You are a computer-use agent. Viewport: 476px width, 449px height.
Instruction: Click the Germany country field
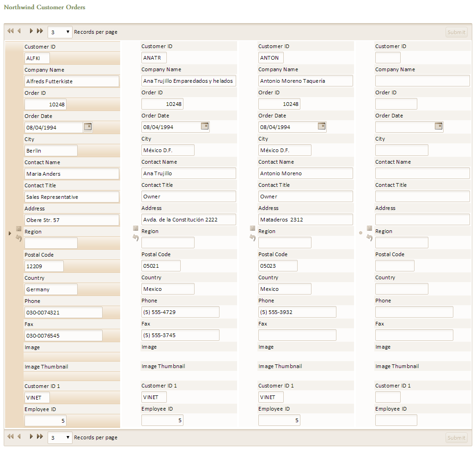[x=51, y=289]
